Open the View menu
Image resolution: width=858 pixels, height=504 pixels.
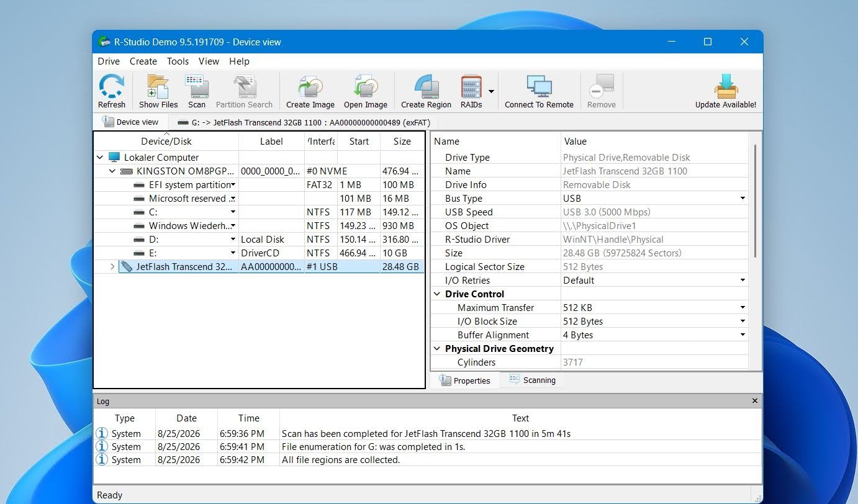[209, 61]
